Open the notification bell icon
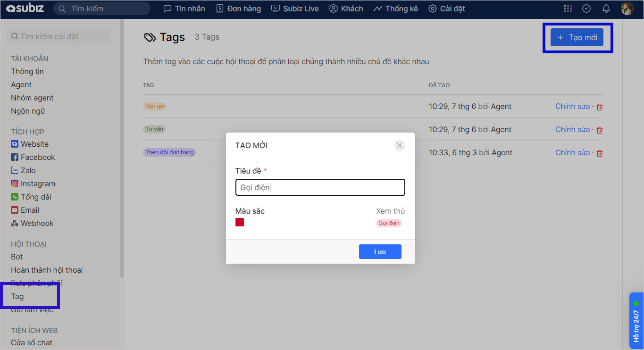The image size is (644, 350). point(606,9)
